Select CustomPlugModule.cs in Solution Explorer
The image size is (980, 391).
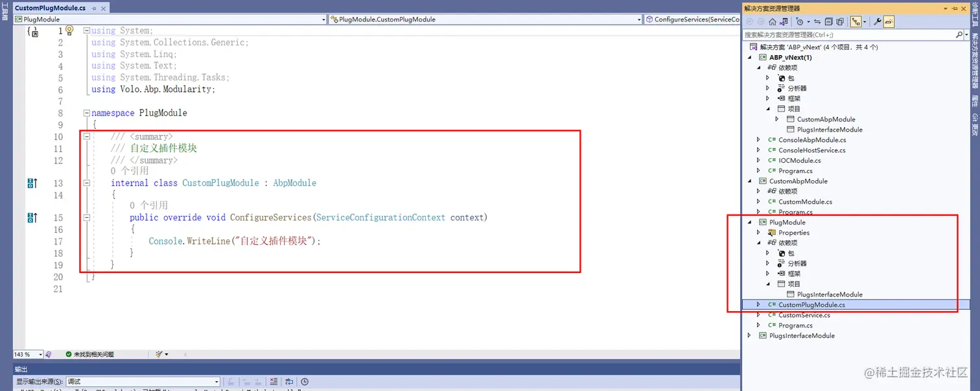[x=811, y=305]
